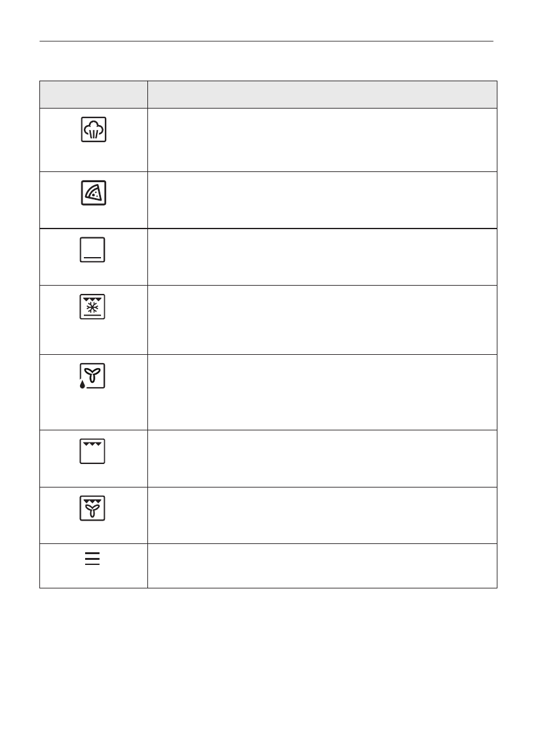Click the horizontal rule above the table
Image resolution: width=533 pixels, height=756 pixels.
pyautogui.click(x=266, y=42)
